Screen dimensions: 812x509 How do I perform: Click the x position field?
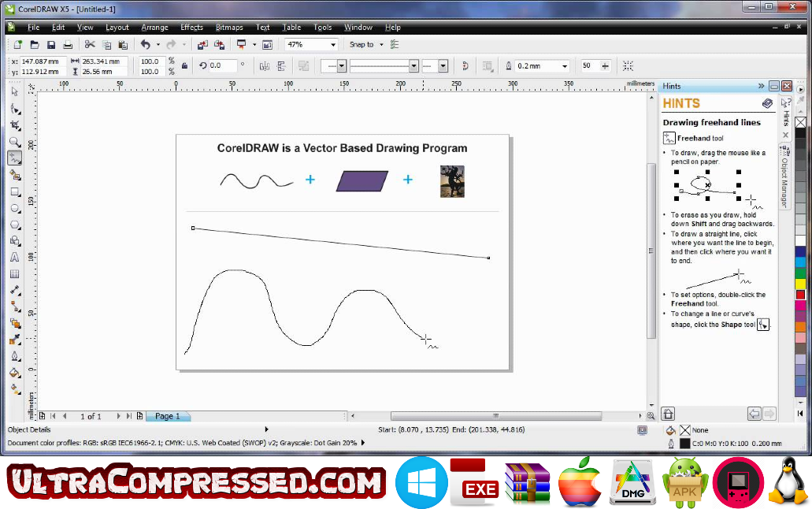(x=43, y=61)
